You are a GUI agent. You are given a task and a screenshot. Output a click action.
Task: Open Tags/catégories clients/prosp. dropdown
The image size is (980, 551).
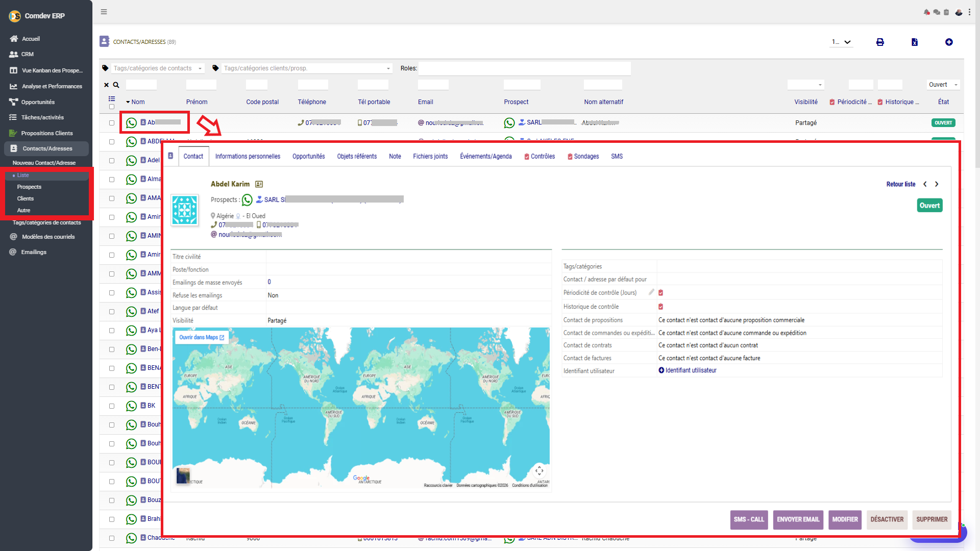(307, 68)
